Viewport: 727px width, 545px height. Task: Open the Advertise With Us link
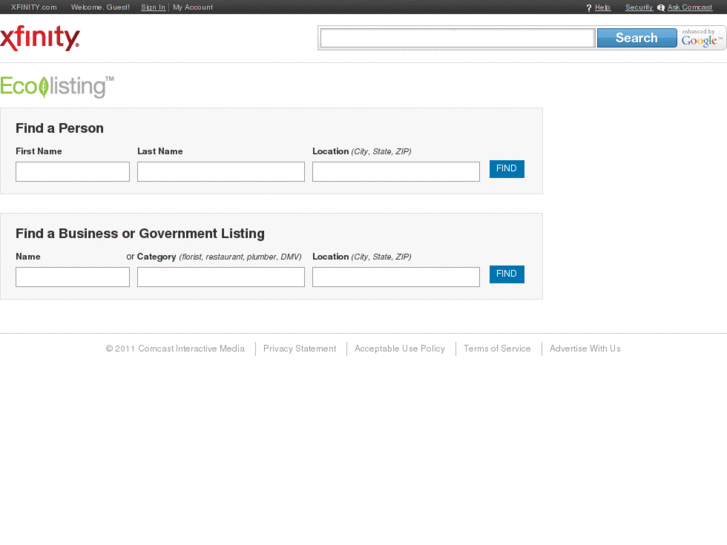tap(585, 349)
